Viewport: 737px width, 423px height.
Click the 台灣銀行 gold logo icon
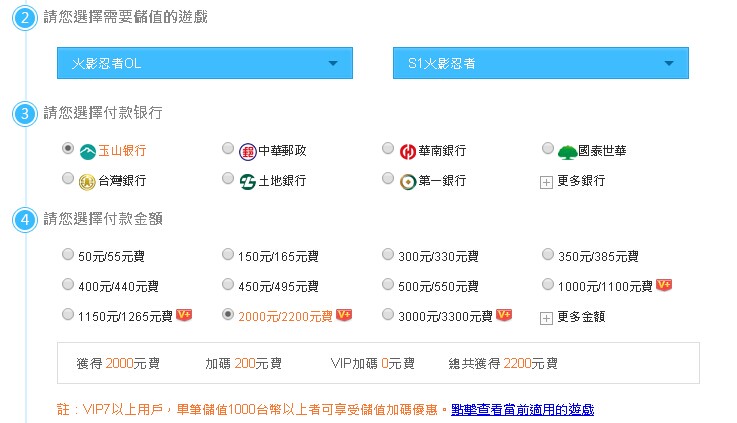87,182
